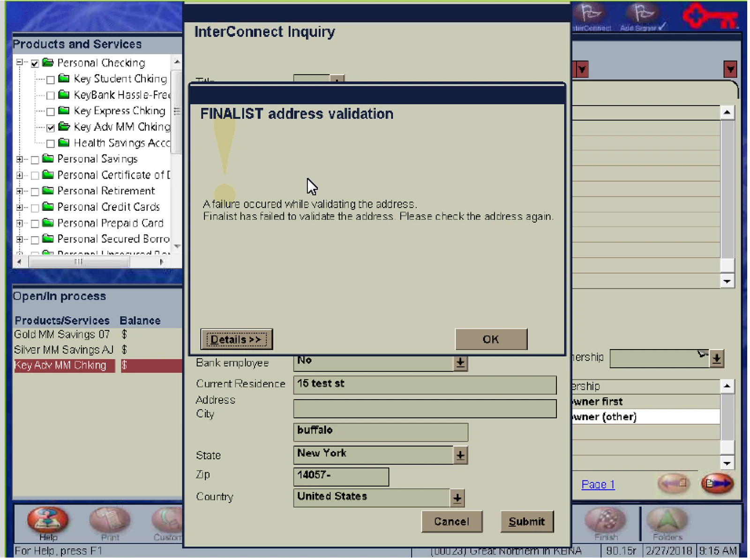Click the InterConnect flag icon at top
Screen dimensions: 750x560
pyautogui.click(x=591, y=13)
